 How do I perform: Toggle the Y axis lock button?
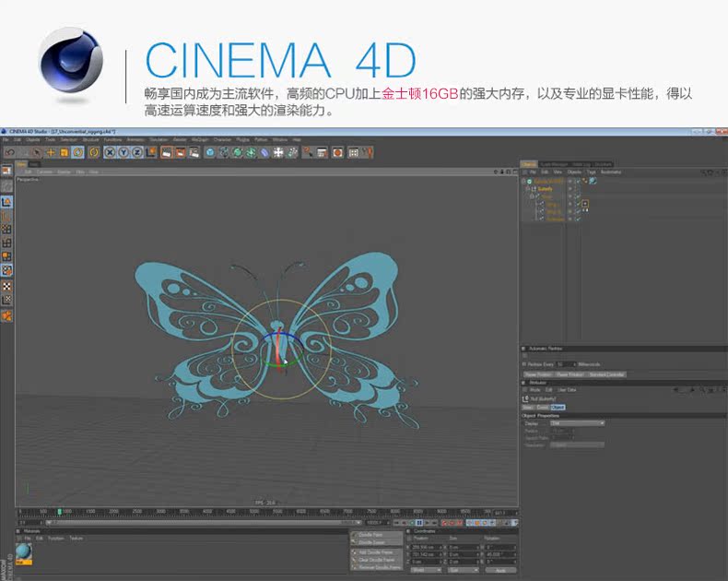[x=123, y=152]
